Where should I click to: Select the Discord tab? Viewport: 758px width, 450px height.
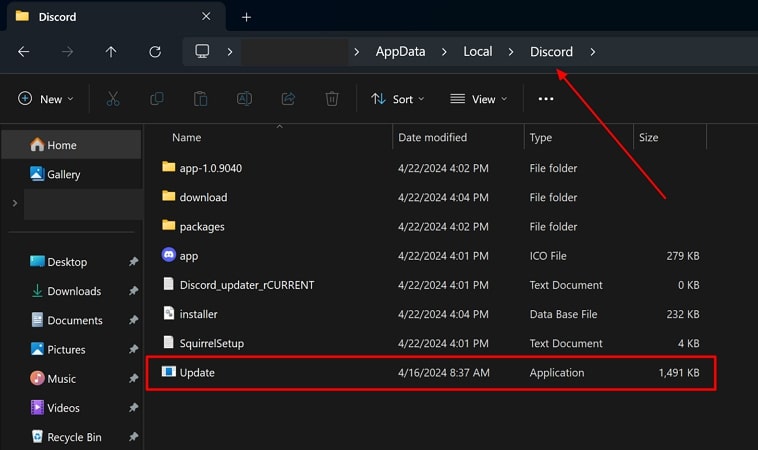pyautogui.click(x=115, y=17)
